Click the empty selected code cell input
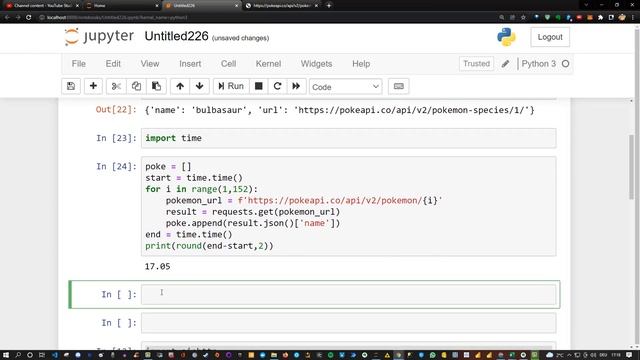 349,294
